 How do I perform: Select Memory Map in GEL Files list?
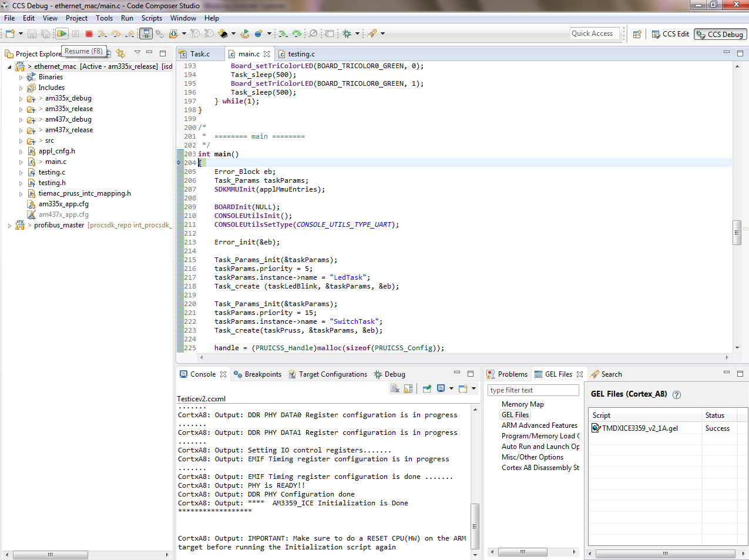(523, 404)
